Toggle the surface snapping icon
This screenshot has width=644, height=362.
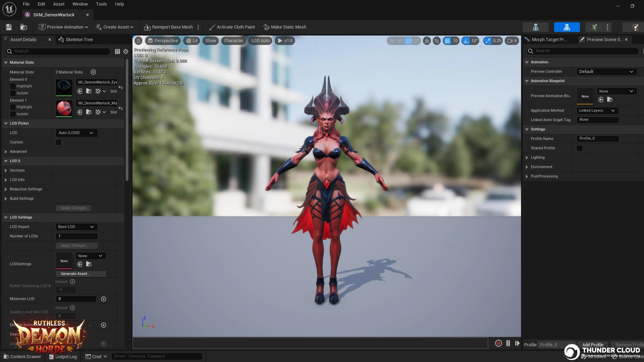437,41
